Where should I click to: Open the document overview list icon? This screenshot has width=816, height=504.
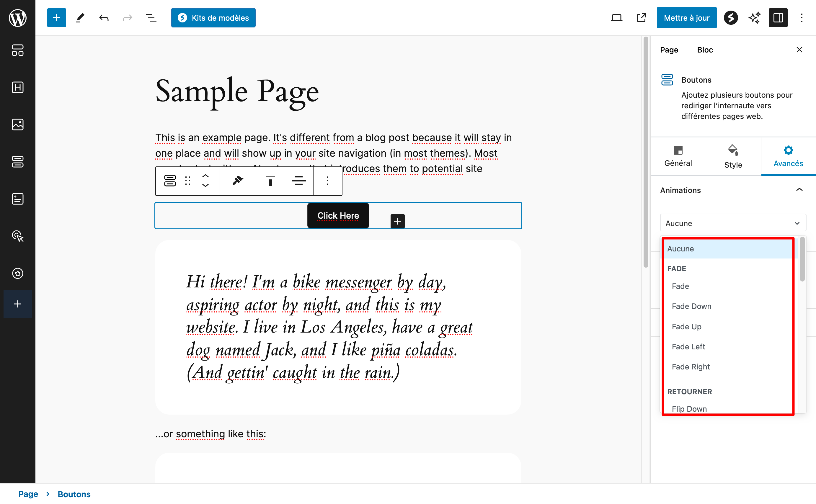151,18
